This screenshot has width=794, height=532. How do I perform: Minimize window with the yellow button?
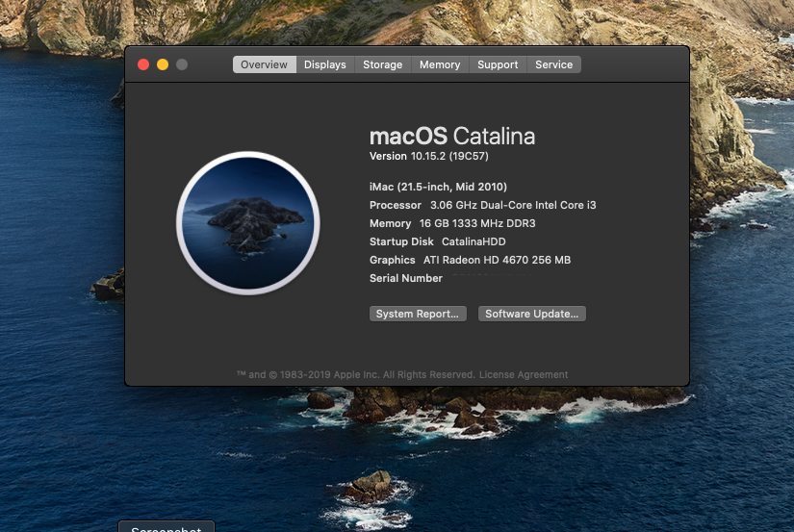163,64
